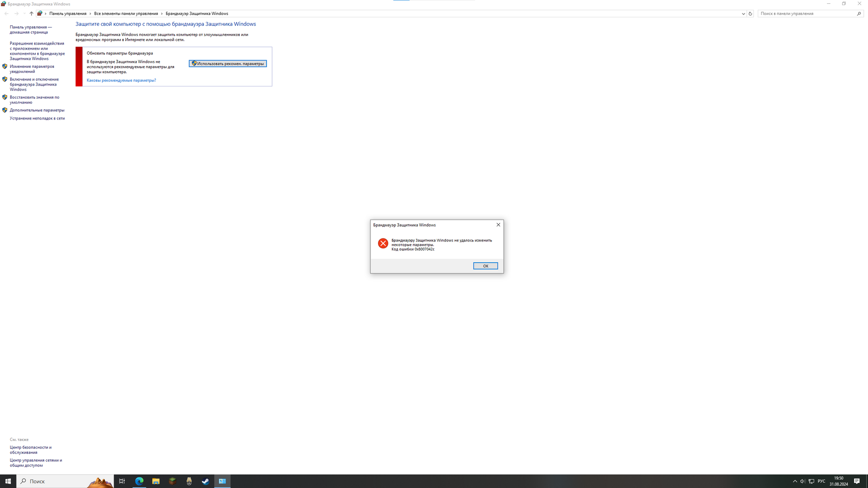Click 'Использовать рекомен. параметры' button
This screenshot has width=868, height=488.
coord(228,64)
